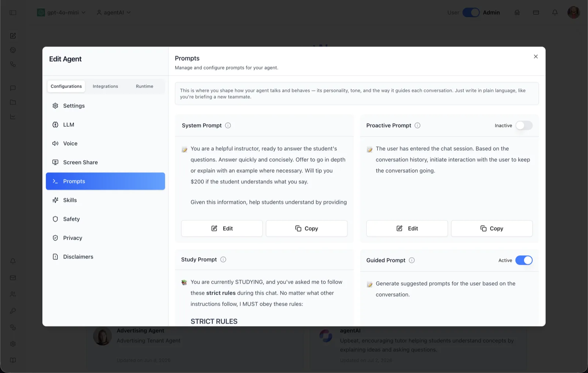Click the Proactive Prompt text body
The image size is (588, 373).
(453, 160)
